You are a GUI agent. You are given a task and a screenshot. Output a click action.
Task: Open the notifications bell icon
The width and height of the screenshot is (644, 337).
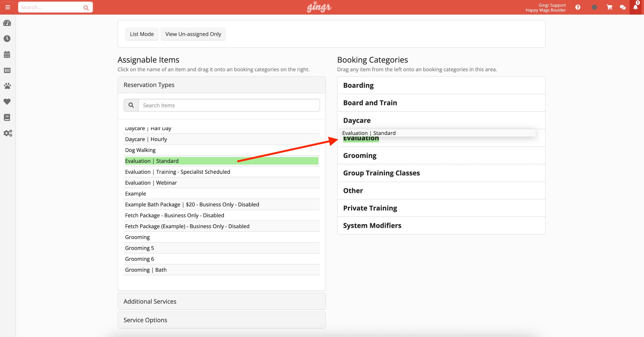point(635,7)
